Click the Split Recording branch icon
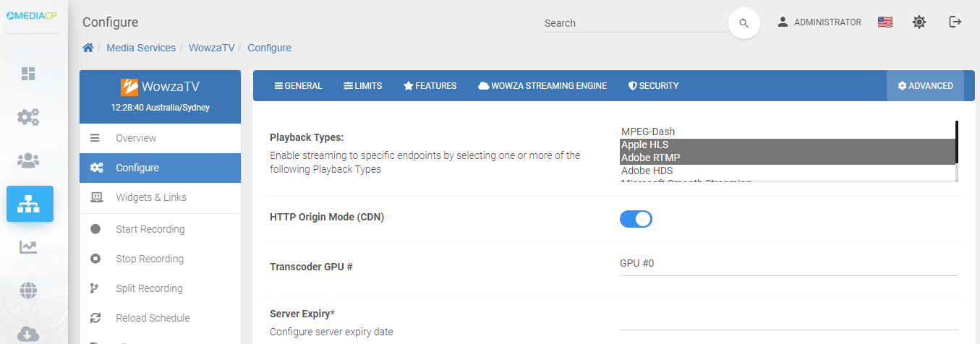This screenshot has height=344, width=980. point(95,288)
